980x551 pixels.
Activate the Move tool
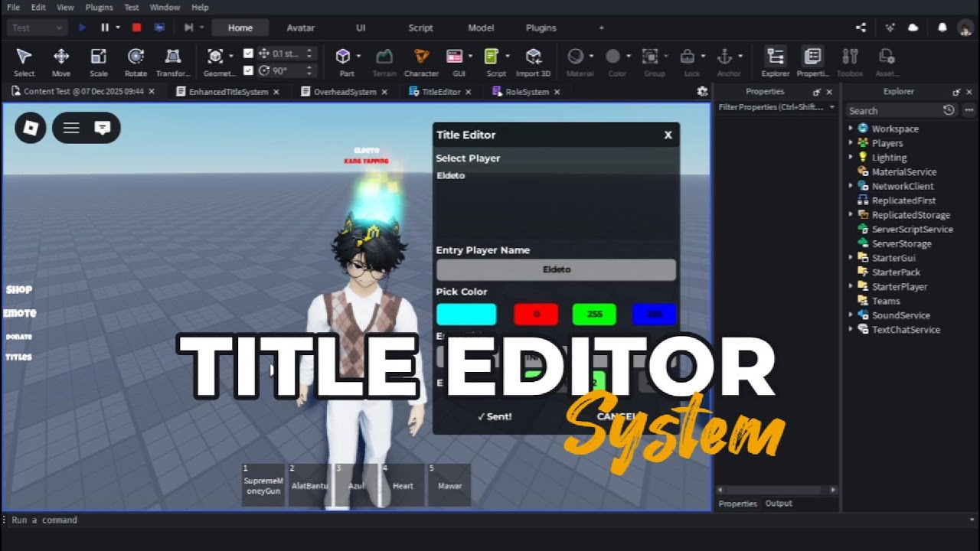click(x=61, y=62)
